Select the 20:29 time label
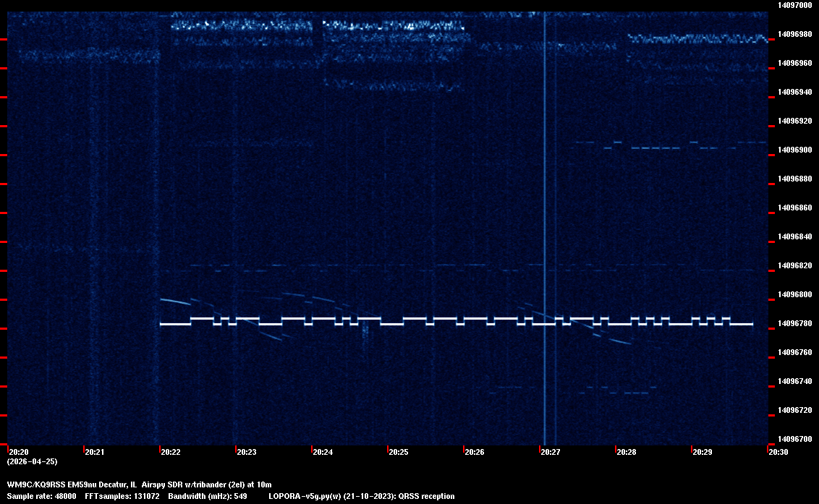The image size is (819, 504). [703, 452]
